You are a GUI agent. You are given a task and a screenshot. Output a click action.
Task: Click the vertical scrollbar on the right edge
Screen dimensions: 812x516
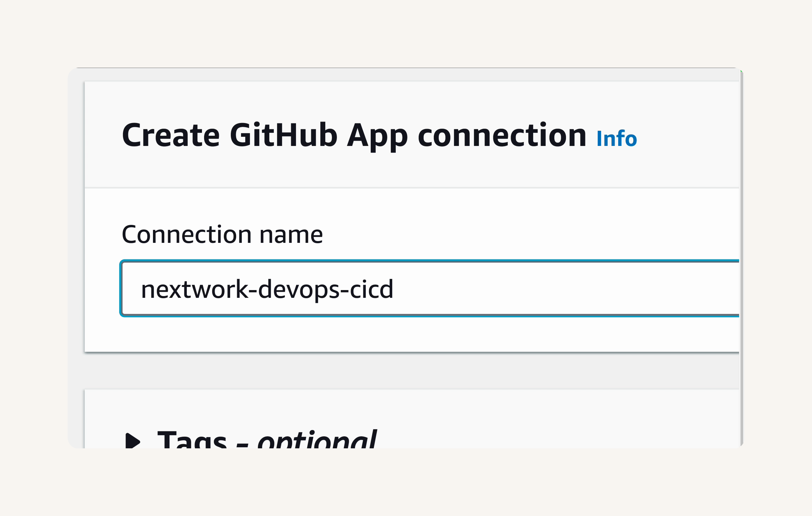coord(742,258)
